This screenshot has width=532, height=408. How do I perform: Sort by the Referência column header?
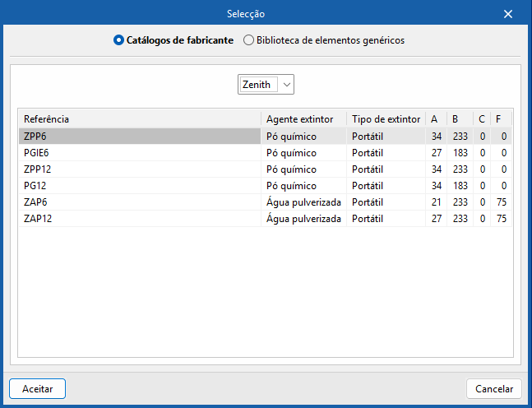140,118
